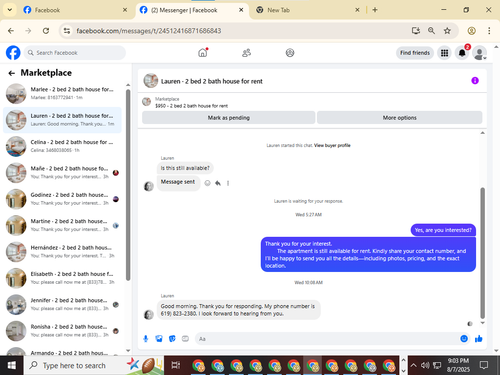Screen dimensions: 500x375
Task: Click the Mark as pending button
Action: 229,118
